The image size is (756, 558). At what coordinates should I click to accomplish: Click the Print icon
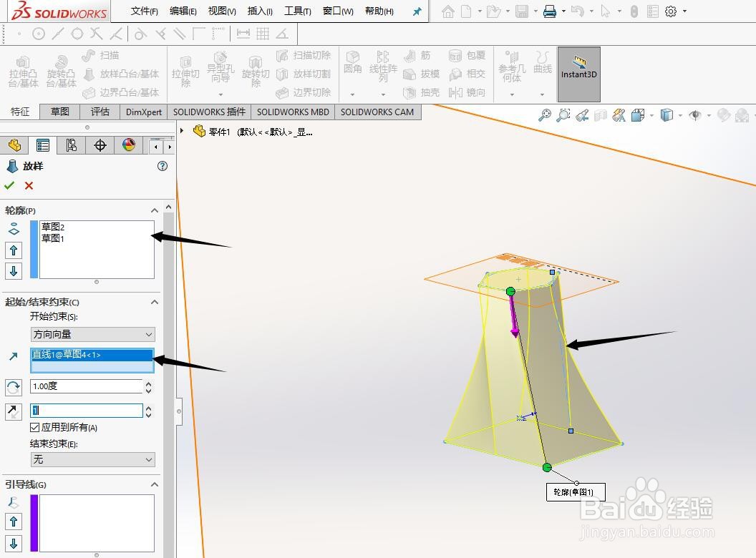[550, 11]
